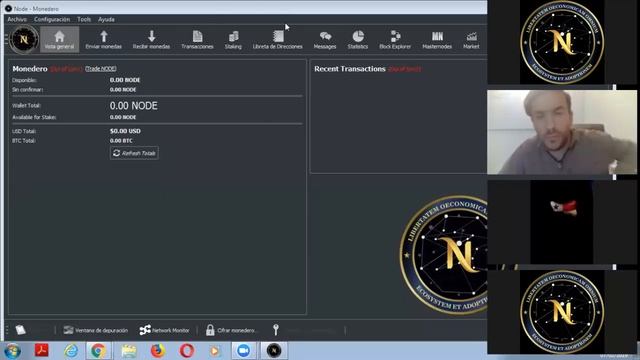Open the Network Monitor
640x360 pixels.
164,330
